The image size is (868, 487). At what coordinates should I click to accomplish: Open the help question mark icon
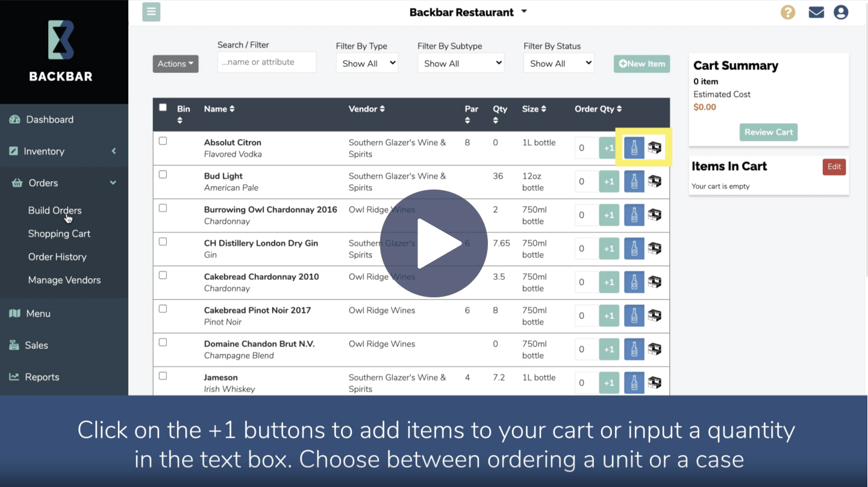click(788, 12)
